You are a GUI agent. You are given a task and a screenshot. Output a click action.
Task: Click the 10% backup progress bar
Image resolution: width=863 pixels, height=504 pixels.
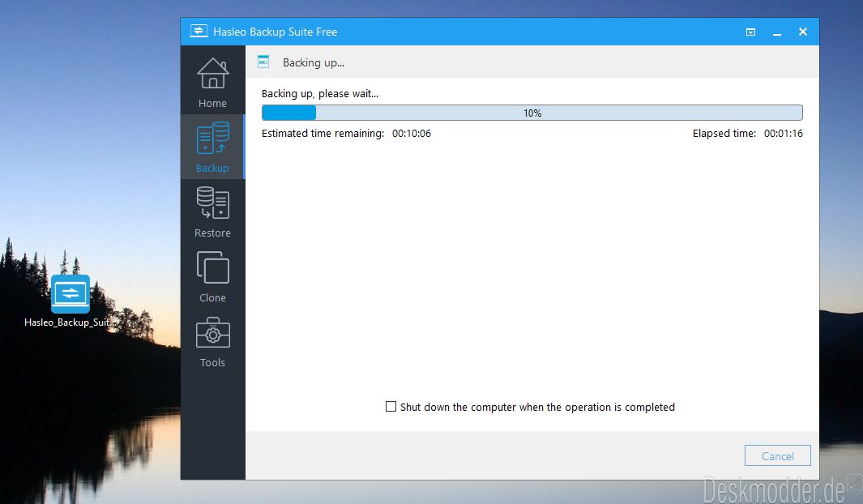532,113
